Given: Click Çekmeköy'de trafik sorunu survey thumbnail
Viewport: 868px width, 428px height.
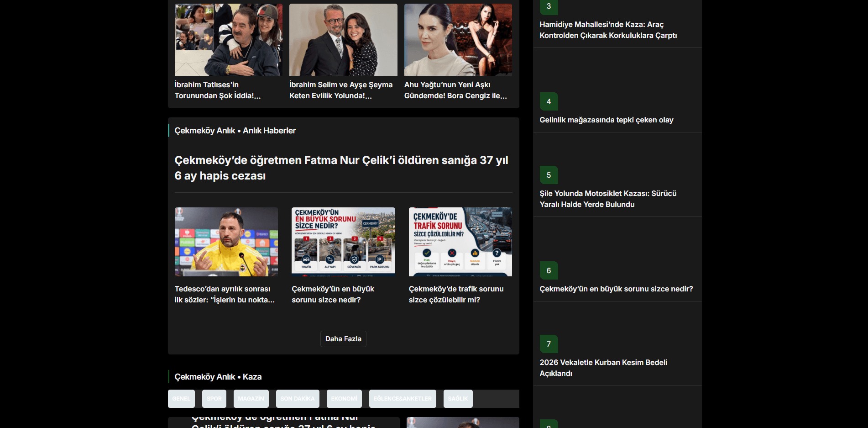Looking at the screenshot, I should (x=460, y=242).
